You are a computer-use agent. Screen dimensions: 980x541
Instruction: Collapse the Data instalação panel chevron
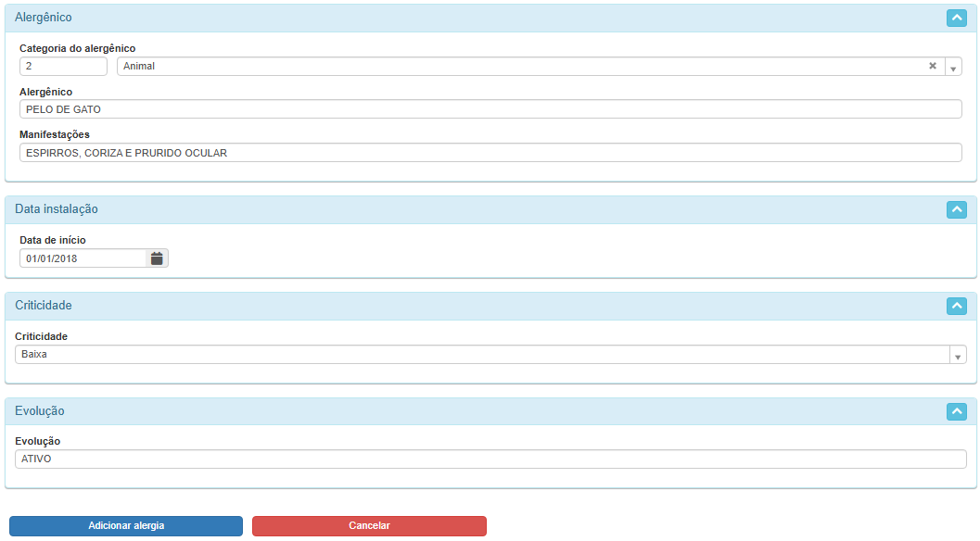tap(956, 209)
